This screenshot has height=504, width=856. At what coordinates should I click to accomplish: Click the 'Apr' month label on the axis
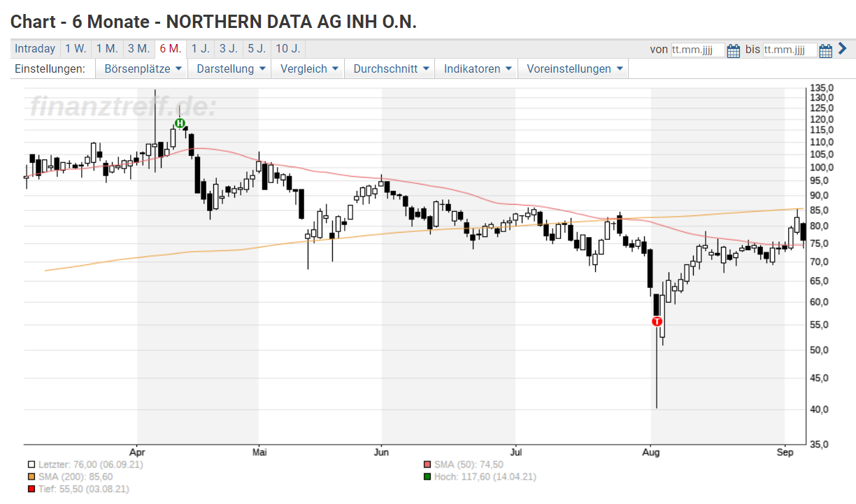(137, 452)
